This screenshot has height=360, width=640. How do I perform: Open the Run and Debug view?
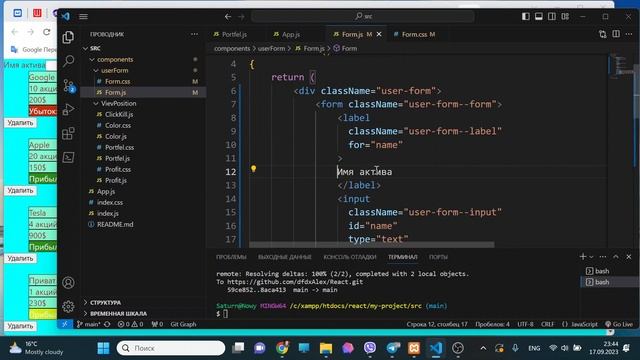[68, 109]
